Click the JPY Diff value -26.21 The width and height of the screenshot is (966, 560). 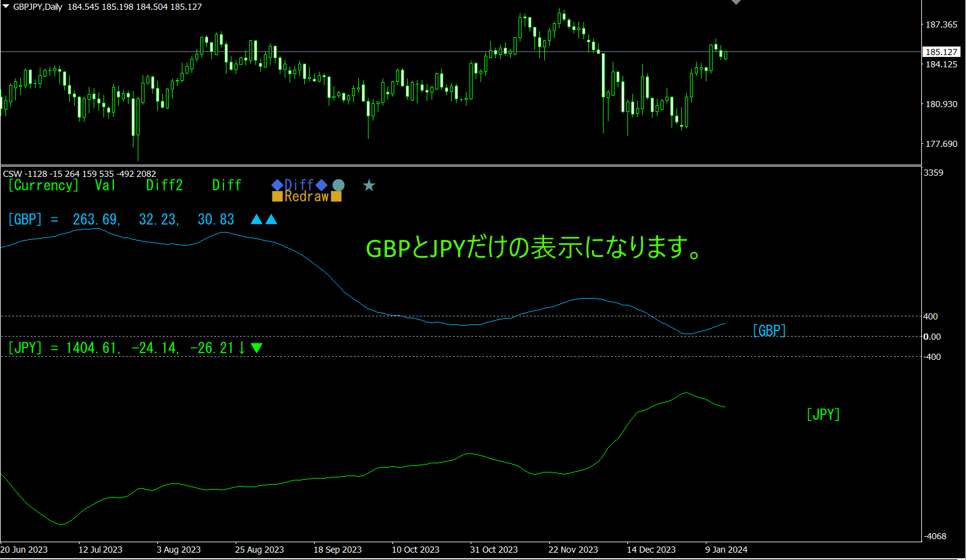point(212,348)
